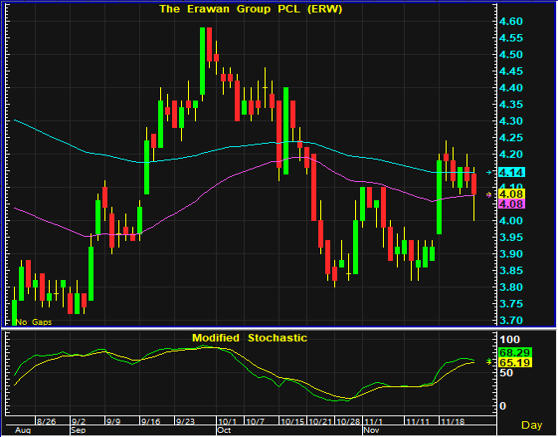Image resolution: width=558 pixels, height=437 pixels.
Task: Click the chart title The Erawan Group PCL (ERW)
Action: pyautogui.click(x=251, y=9)
